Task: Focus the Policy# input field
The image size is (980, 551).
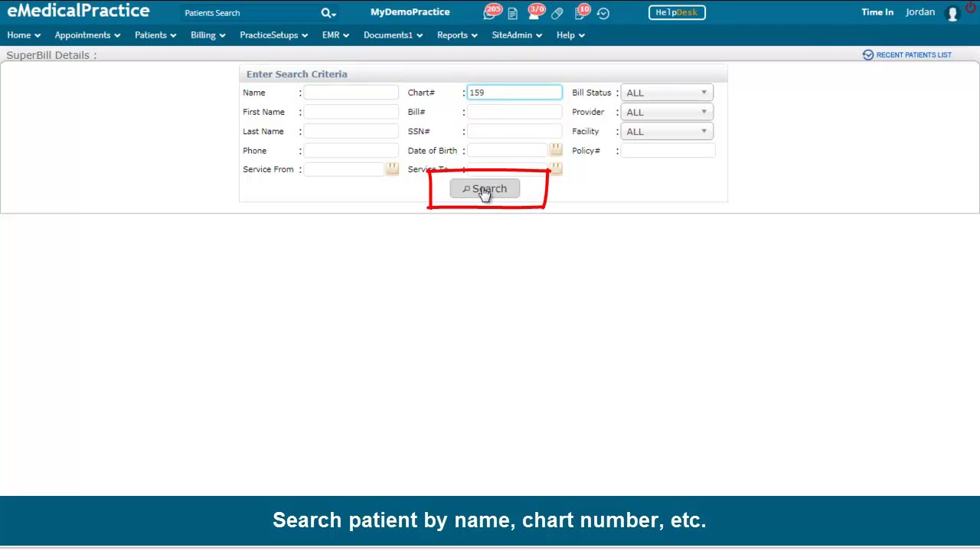Action: (x=668, y=151)
